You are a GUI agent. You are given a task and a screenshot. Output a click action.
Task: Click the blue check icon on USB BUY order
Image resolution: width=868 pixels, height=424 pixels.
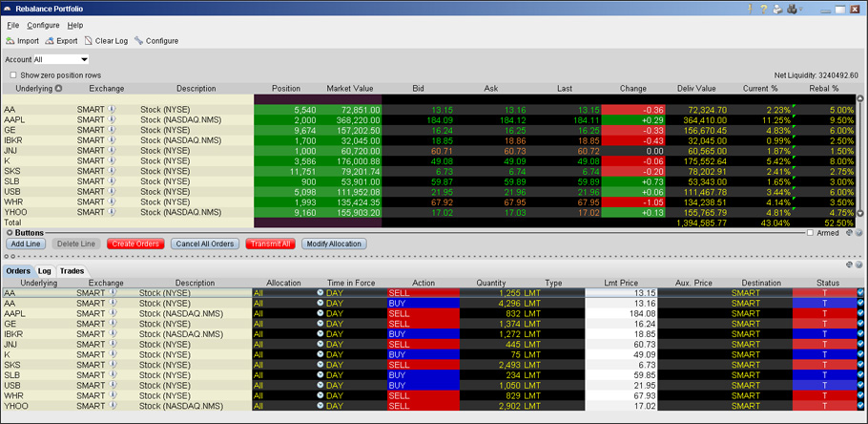click(x=860, y=385)
